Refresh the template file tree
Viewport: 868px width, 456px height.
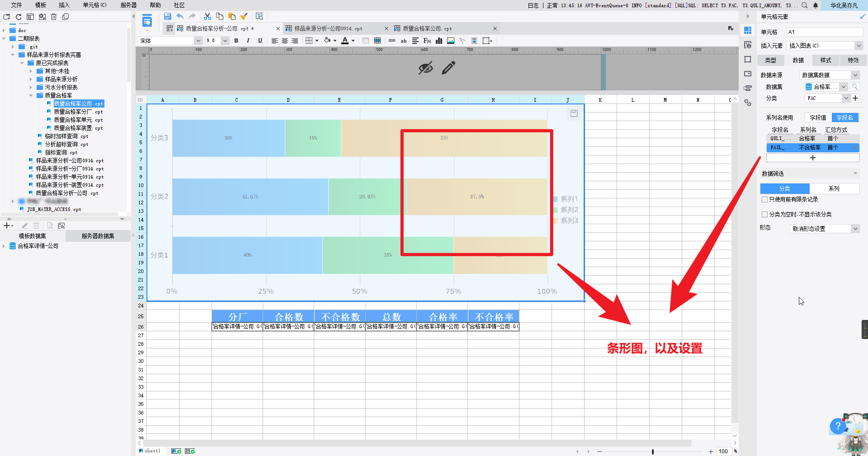coord(19,17)
